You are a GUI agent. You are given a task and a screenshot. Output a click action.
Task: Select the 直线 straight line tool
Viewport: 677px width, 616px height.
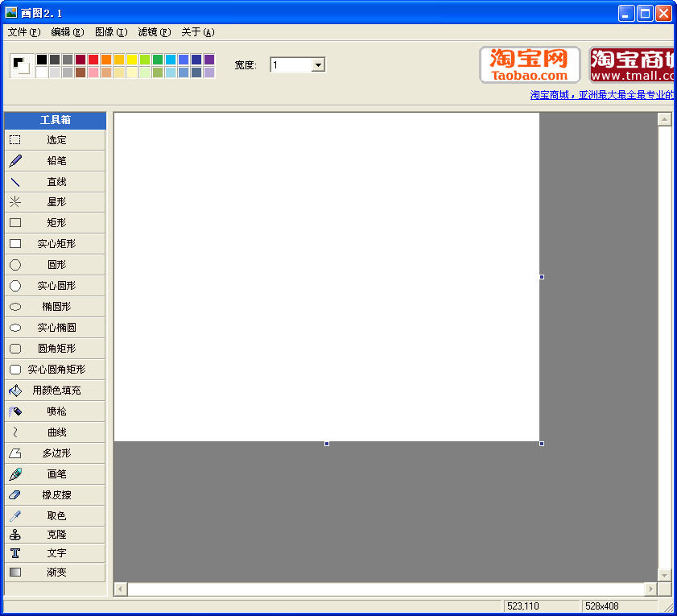tap(54, 181)
